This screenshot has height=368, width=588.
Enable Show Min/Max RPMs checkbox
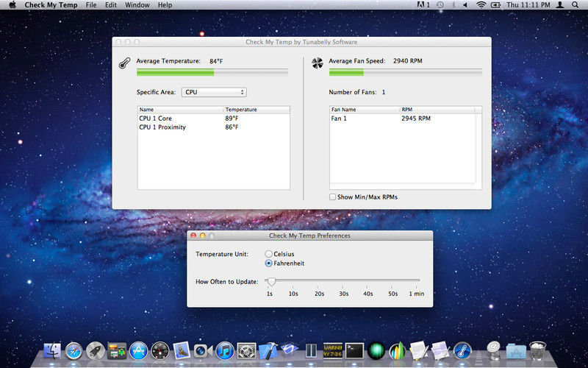coord(332,197)
